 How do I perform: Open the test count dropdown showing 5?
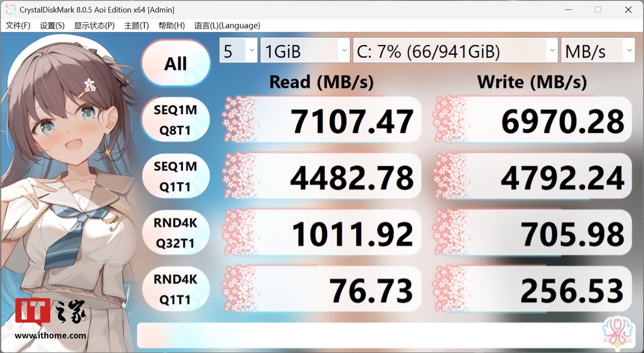(x=239, y=50)
